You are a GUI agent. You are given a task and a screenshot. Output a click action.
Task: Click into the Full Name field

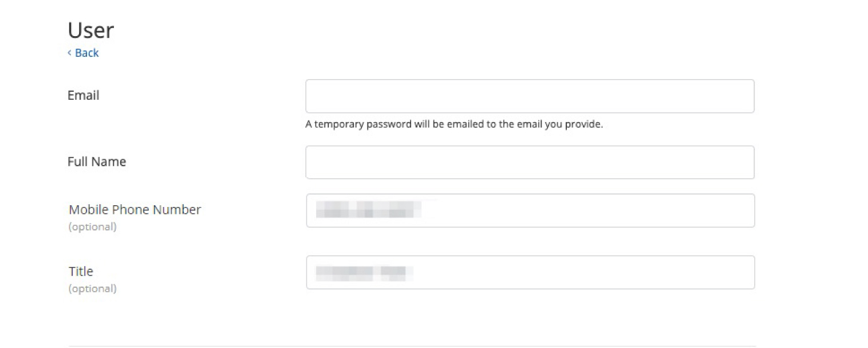(x=529, y=162)
